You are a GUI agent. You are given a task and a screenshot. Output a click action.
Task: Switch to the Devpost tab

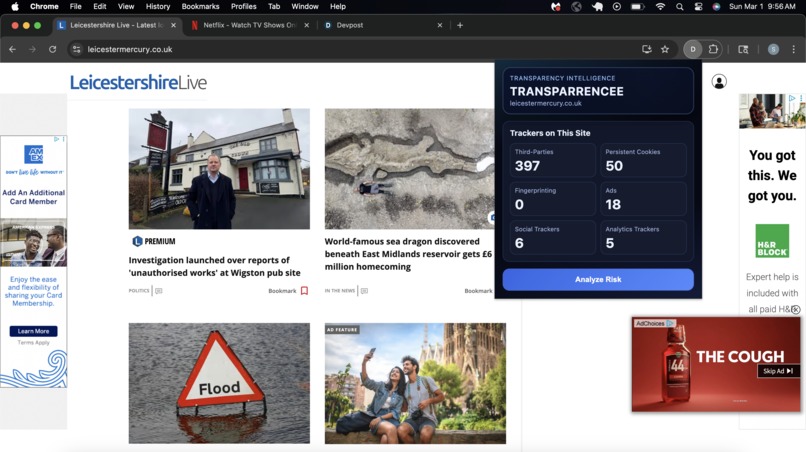[x=383, y=25]
